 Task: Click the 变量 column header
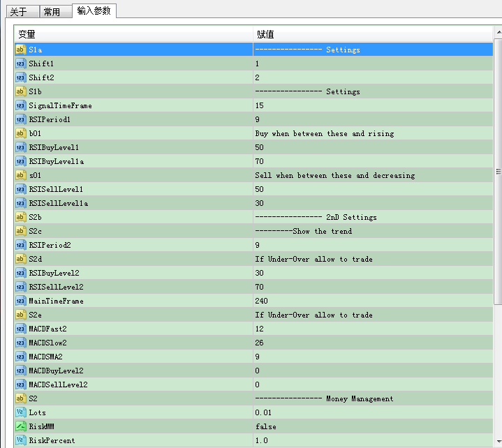coord(134,34)
